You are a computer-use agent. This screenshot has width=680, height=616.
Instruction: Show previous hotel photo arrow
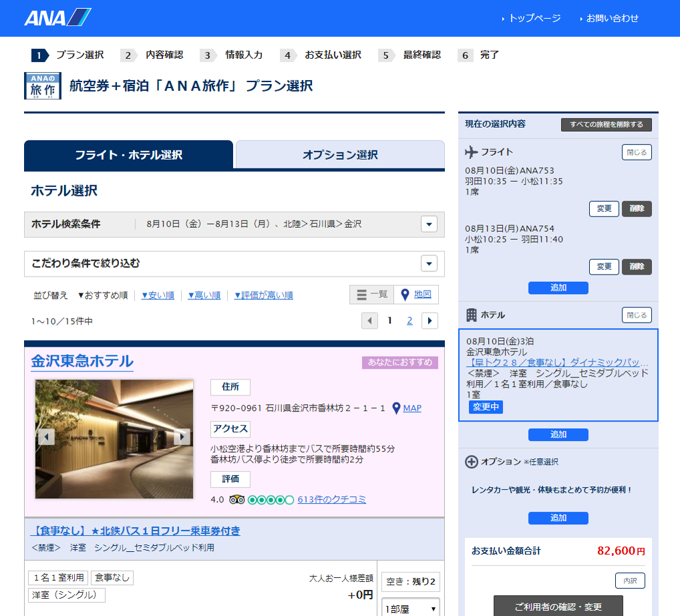point(46,436)
